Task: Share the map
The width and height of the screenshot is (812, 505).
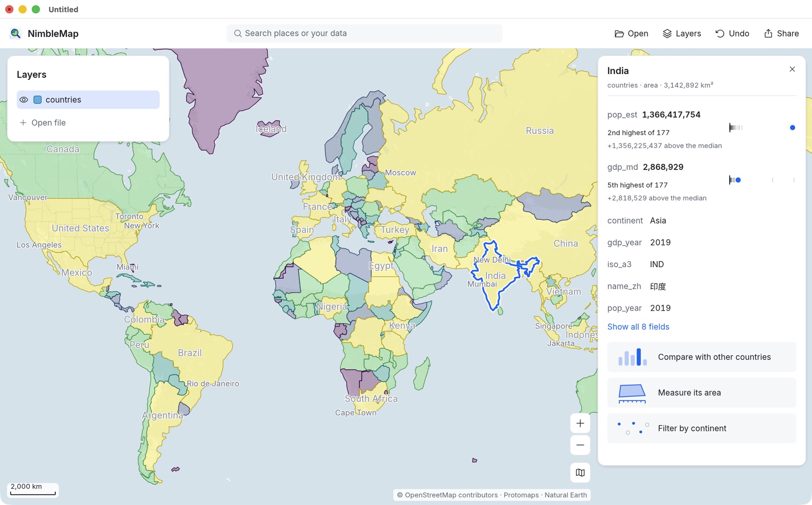Action: [x=782, y=33]
